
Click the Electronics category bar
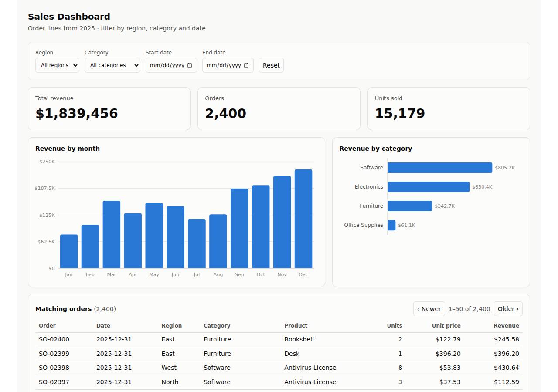[x=429, y=187]
